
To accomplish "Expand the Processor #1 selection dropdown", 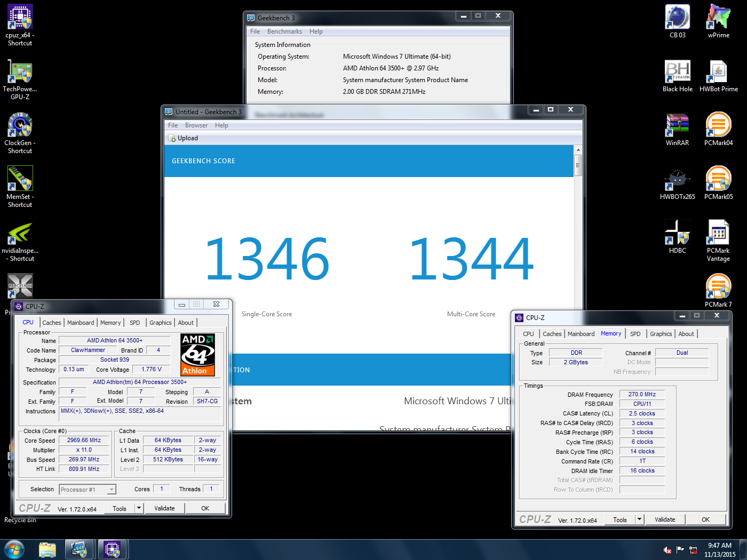I will click(112, 490).
